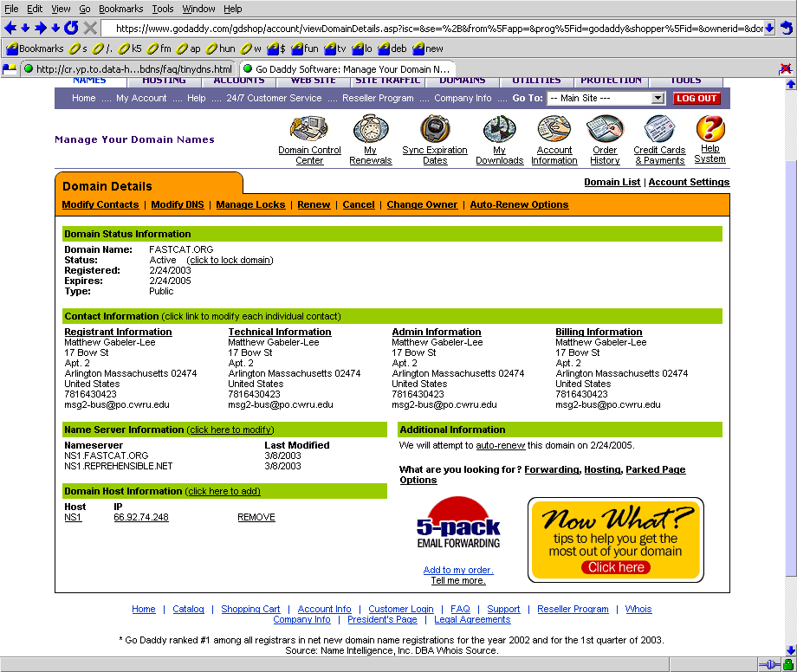Click the Credit Cards & Payments icon
The image size is (797, 672).
point(659,128)
